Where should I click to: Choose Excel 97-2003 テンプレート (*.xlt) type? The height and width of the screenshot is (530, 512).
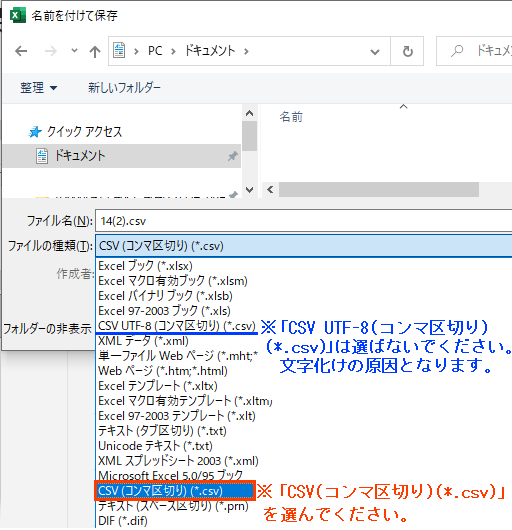(177, 416)
